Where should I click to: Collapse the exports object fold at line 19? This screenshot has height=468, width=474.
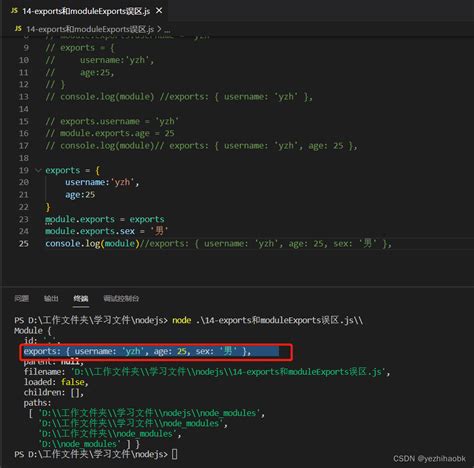pyautogui.click(x=38, y=170)
